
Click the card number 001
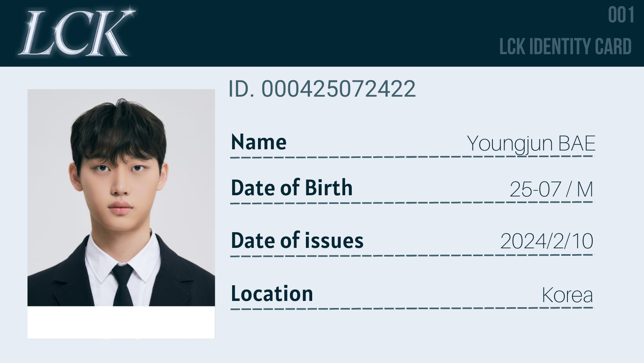click(x=621, y=15)
